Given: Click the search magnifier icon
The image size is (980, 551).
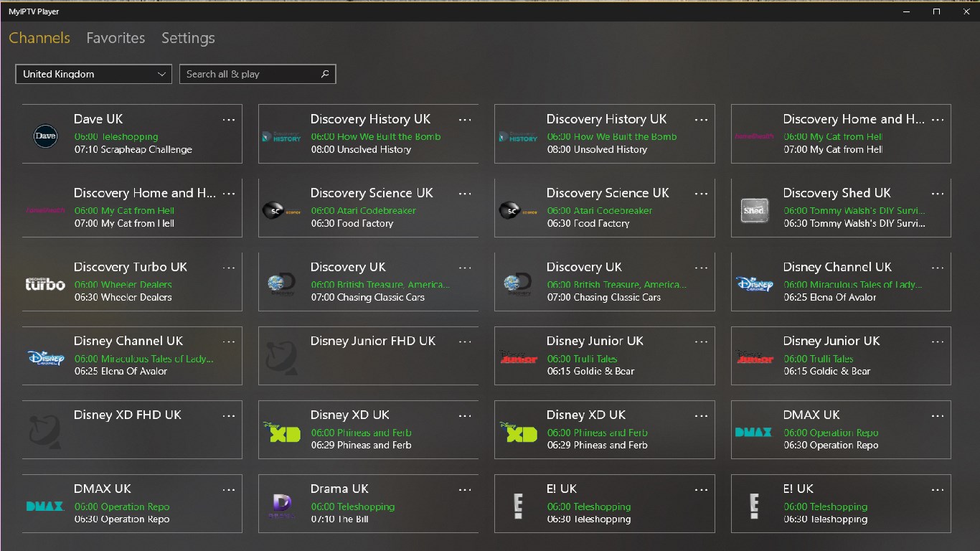Looking at the screenshot, I should 325,74.
